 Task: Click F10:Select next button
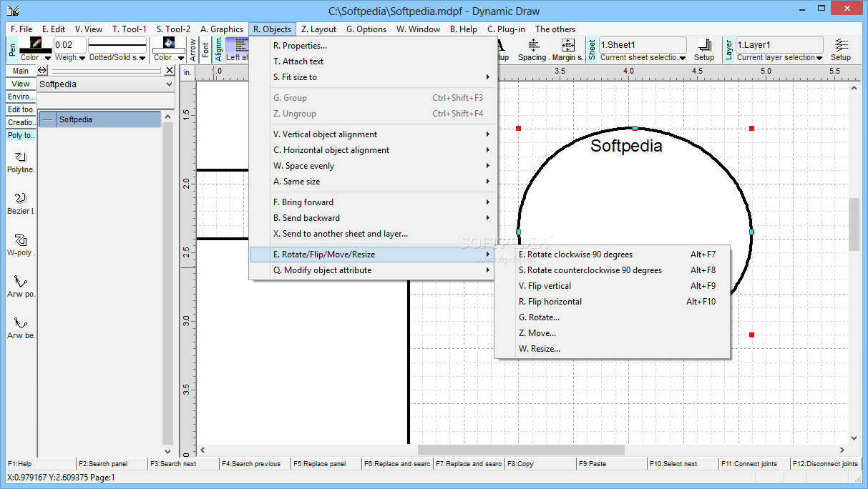[683, 464]
